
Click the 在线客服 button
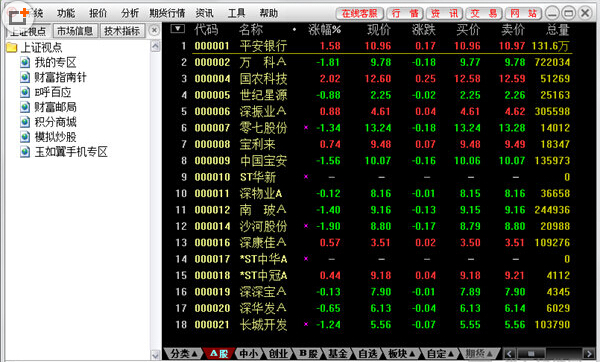pyautogui.click(x=359, y=14)
